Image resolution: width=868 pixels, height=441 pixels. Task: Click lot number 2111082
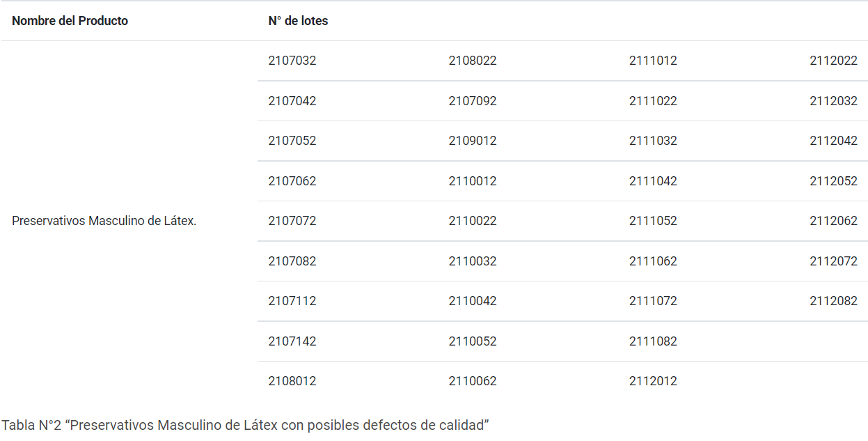click(653, 341)
